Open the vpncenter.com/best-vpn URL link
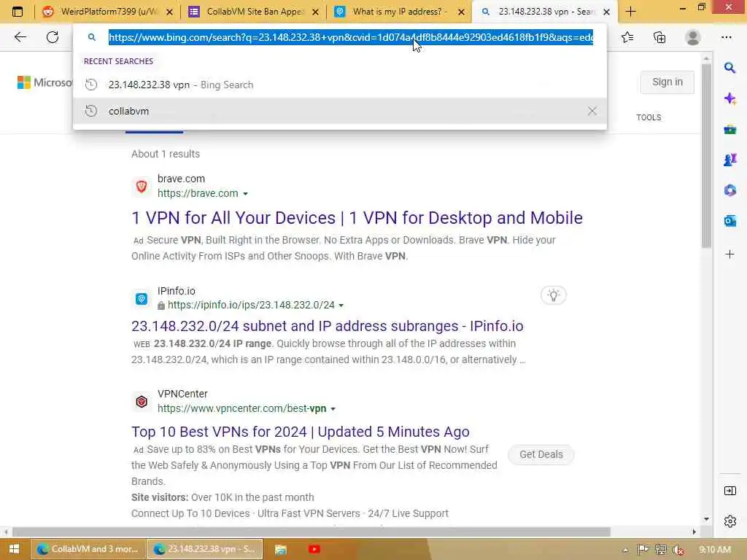The height and width of the screenshot is (560, 747). (241, 408)
